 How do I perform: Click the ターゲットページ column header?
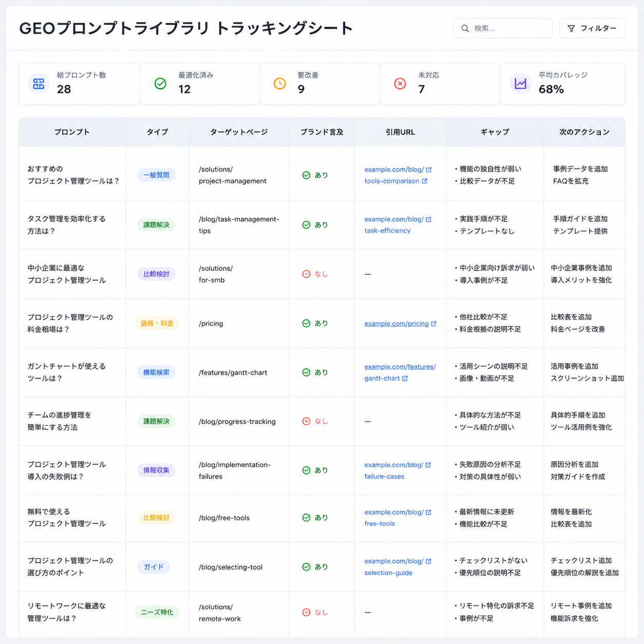pyautogui.click(x=239, y=132)
